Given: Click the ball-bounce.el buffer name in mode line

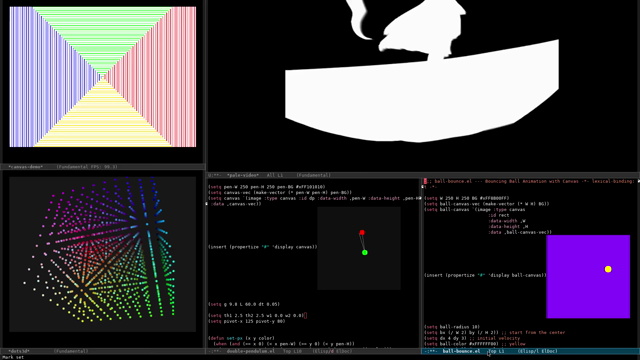Looking at the screenshot, I should [x=461, y=351].
